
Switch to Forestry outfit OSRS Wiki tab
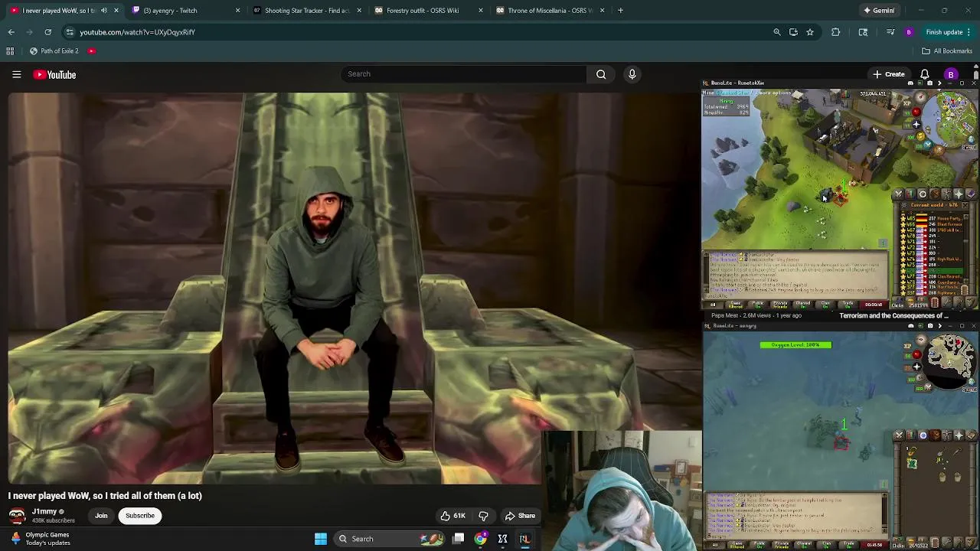coord(428,11)
